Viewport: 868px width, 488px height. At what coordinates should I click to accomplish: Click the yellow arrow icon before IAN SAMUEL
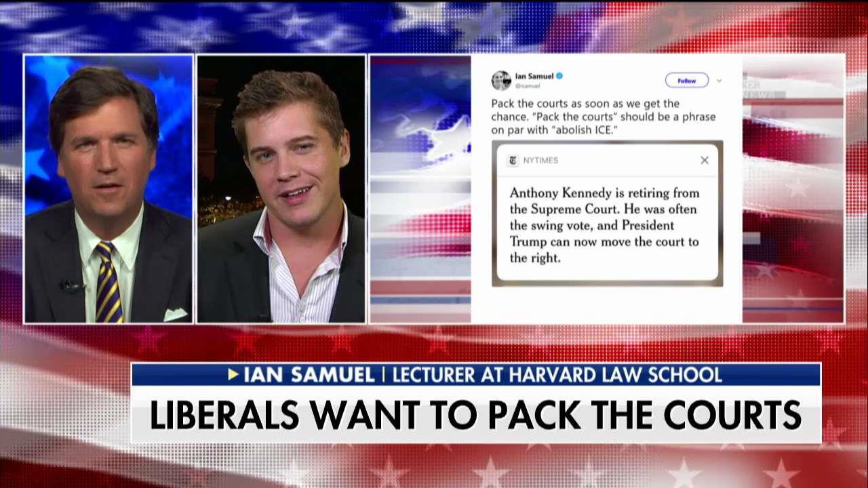[x=233, y=374]
